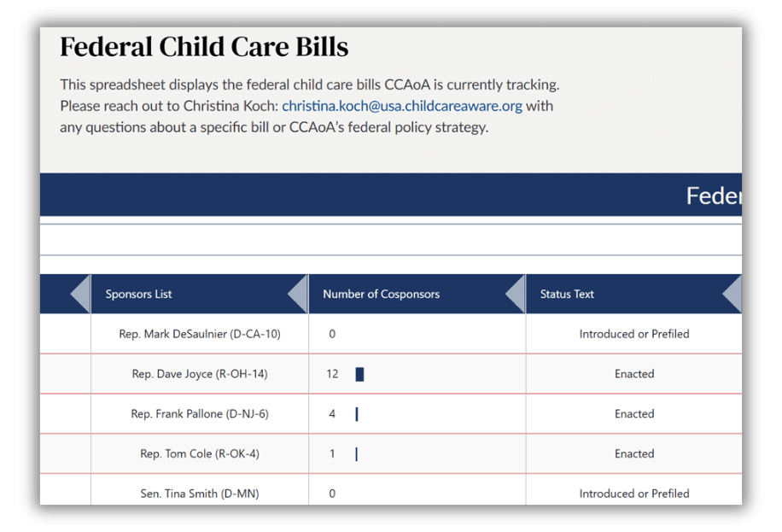Viewport: 782px width, 532px height.
Task: Sort by the Number of Cosponsors header
Action: [381, 295]
